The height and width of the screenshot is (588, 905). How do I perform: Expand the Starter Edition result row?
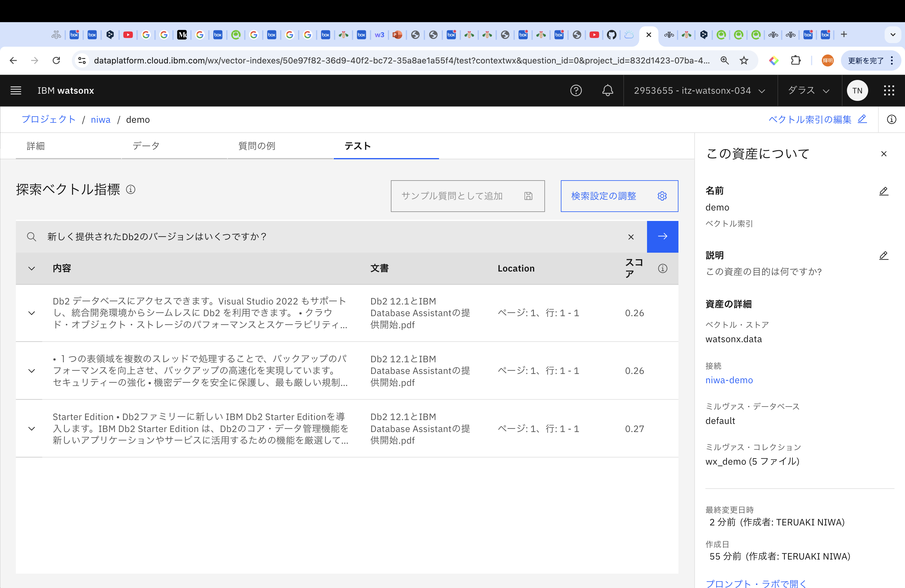pyautogui.click(x=32, y=429)
